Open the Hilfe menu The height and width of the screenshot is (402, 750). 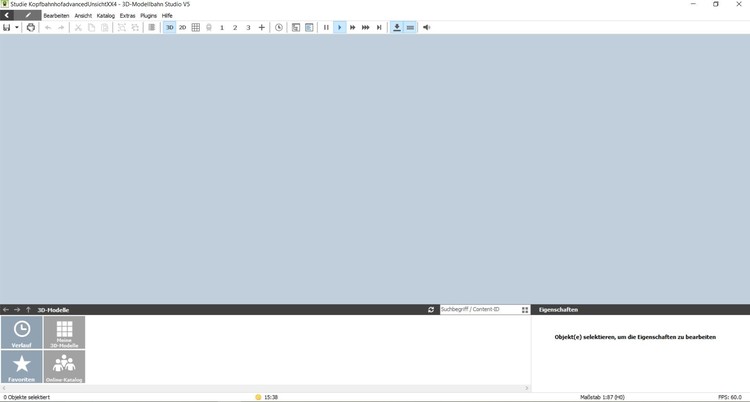click(167, 16)
